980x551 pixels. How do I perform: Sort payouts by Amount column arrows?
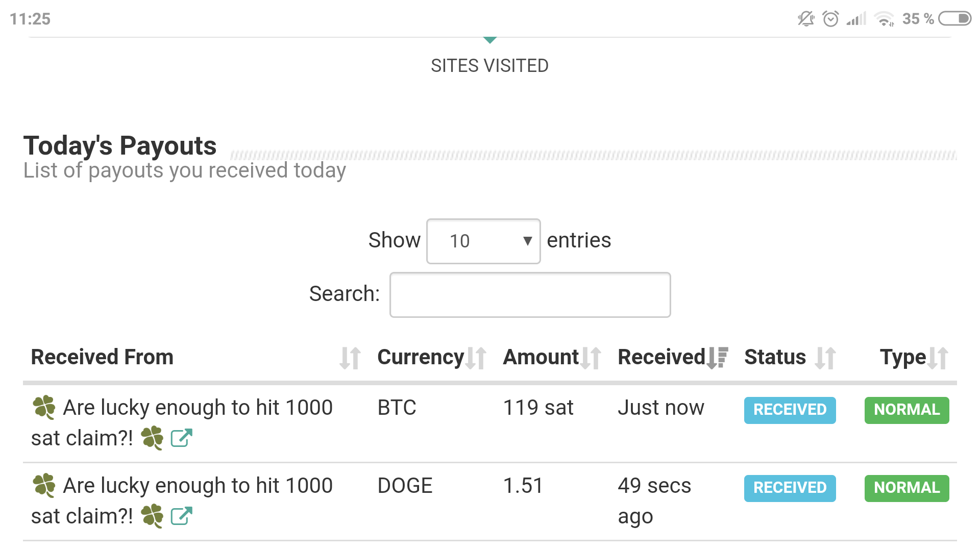[x=591, y=358]
